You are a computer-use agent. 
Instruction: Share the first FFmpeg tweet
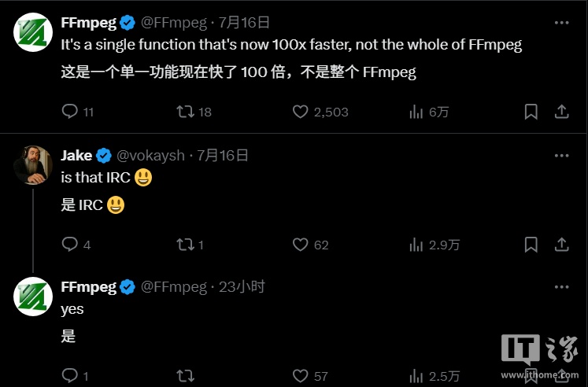pyautogui.click(x=562, y=112)
